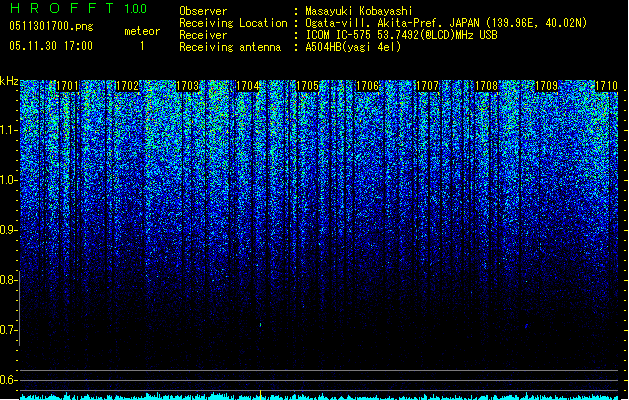Click the 1709 time marker

(x=546, y=86)
